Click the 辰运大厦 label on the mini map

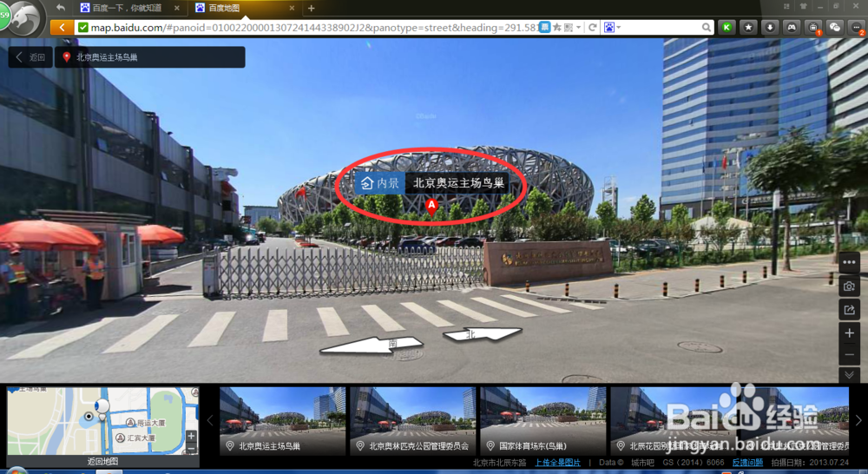[151, 423]
